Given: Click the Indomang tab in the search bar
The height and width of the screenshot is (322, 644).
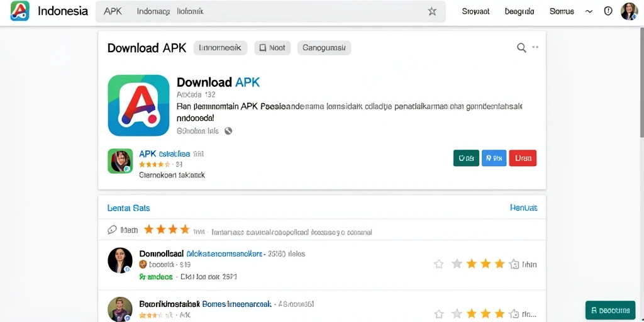Looking at the screenshot, I should (x=153, y=11).
